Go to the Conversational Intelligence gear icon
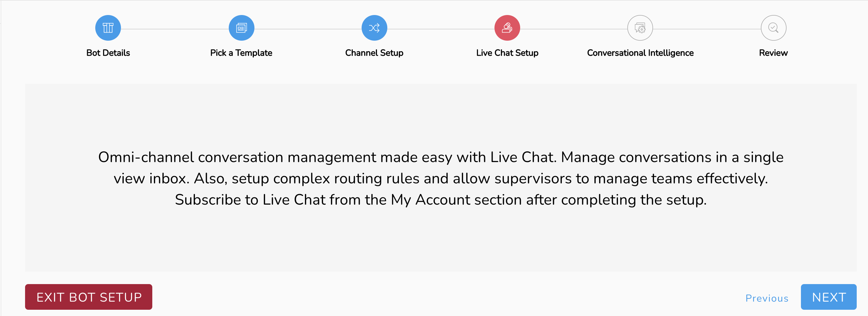This screenshot has width=868, height=316. tap(640, 28)
